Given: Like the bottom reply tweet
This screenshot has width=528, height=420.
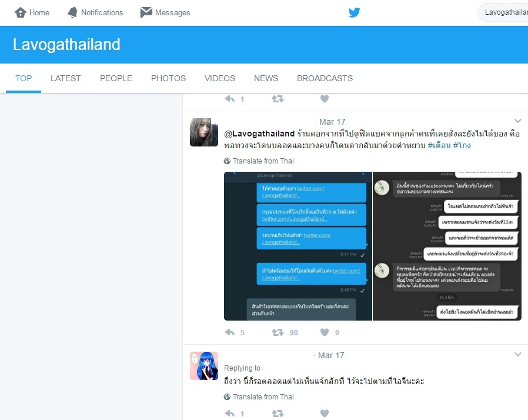Looking at the screenshot, I should 325,414.
